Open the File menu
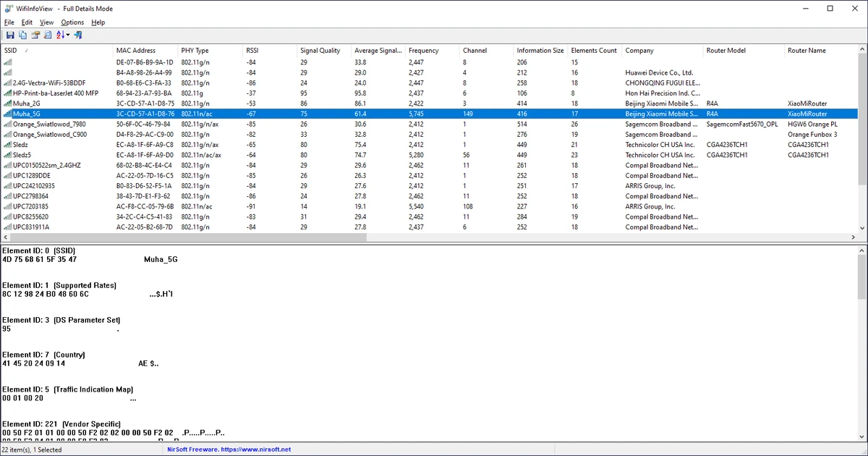Viewport: 868px width, 456px height. pyautogui.click(x=9, y=22)
